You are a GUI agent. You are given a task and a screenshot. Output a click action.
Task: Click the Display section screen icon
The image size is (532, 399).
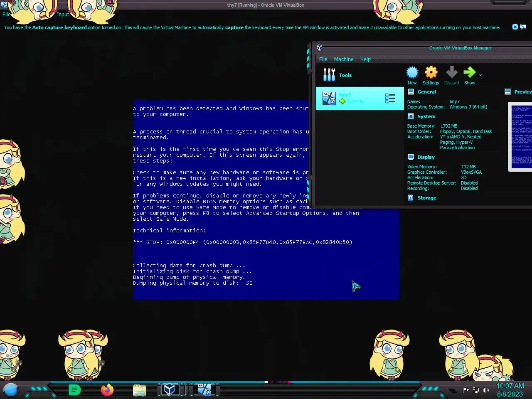[411, 157]
